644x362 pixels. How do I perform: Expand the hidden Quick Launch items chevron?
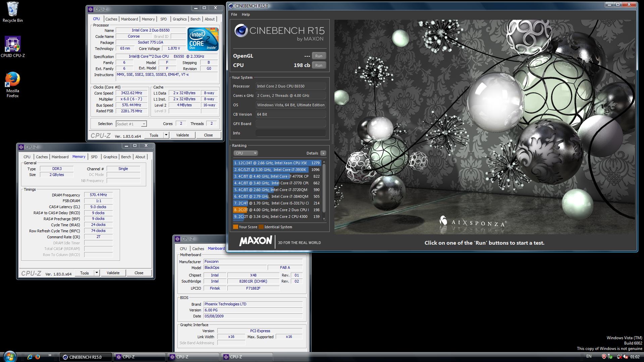click(50, 355)
